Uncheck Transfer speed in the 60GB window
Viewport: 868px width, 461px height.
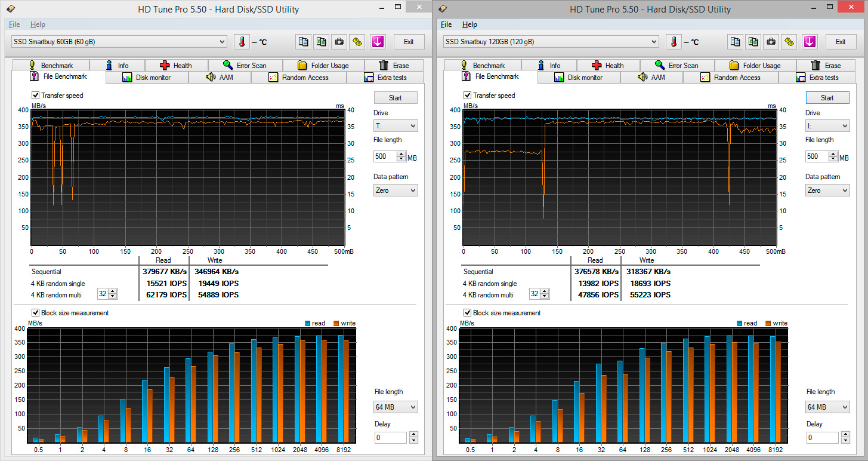[36, 96]
